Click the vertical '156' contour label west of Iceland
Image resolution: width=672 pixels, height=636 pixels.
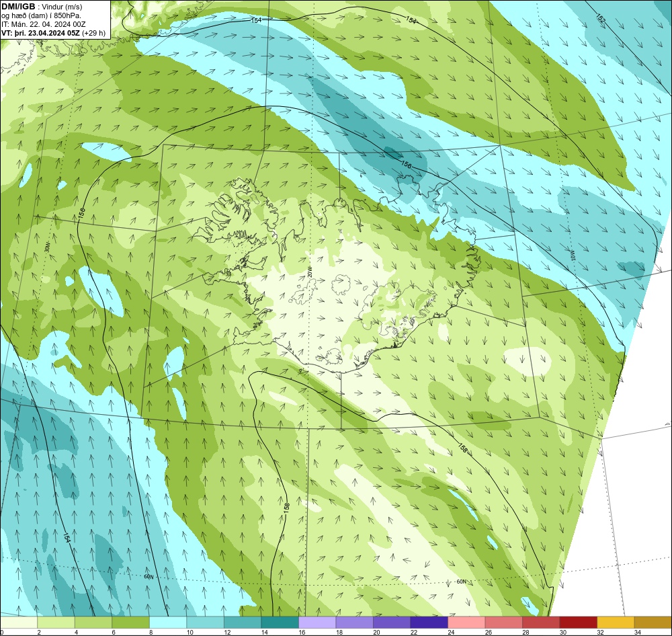(82, 213)
